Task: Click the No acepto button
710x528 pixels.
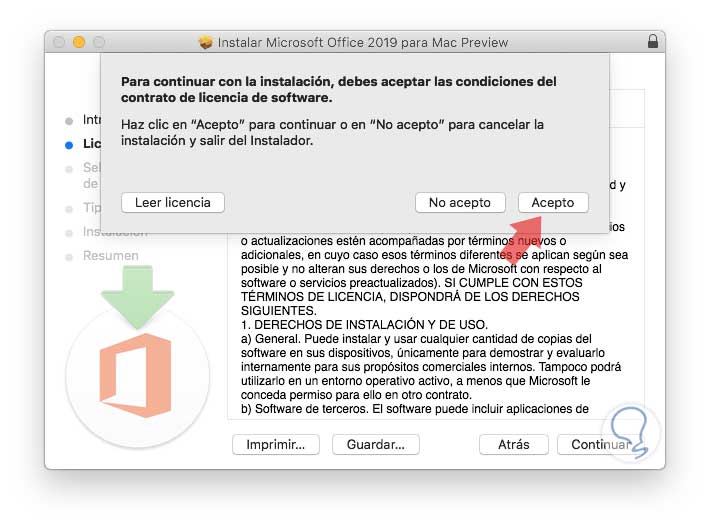Action: [460, 202]
